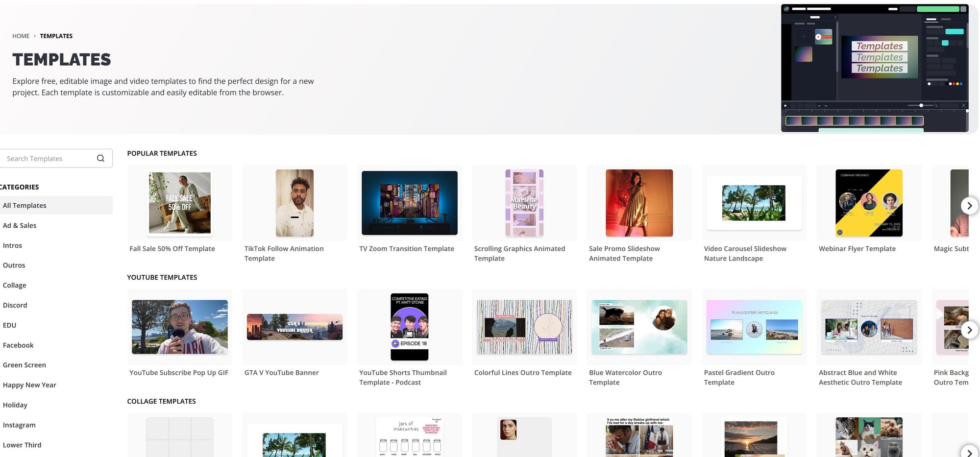
Task: Open Fall Sale 50% Off Template thumbnail
Action: (180, 203)
